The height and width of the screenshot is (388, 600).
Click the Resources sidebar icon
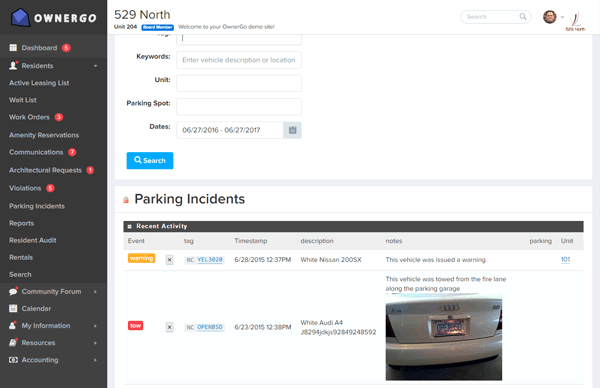click(x=13, y=342)
